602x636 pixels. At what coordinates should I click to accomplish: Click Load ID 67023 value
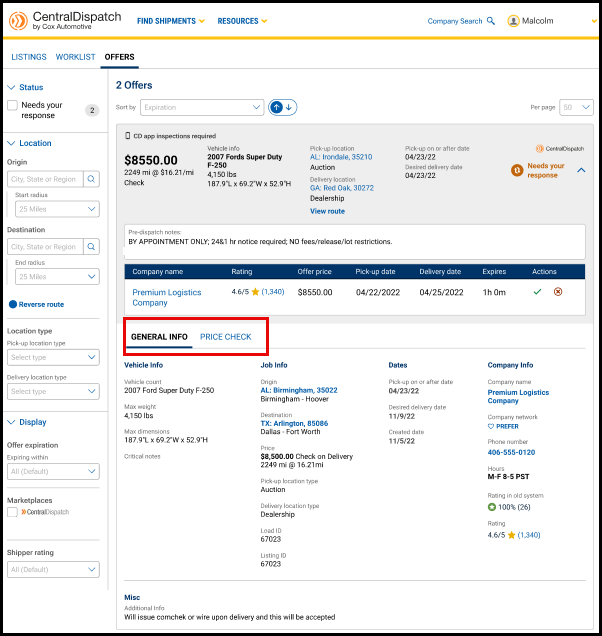pos(271,539)
